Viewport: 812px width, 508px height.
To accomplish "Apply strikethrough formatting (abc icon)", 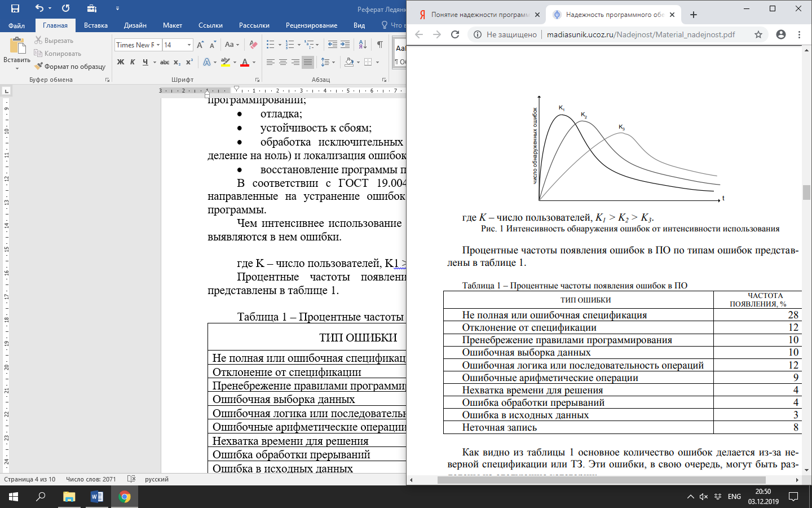I will pyautogui.click(x=165, y=62).
